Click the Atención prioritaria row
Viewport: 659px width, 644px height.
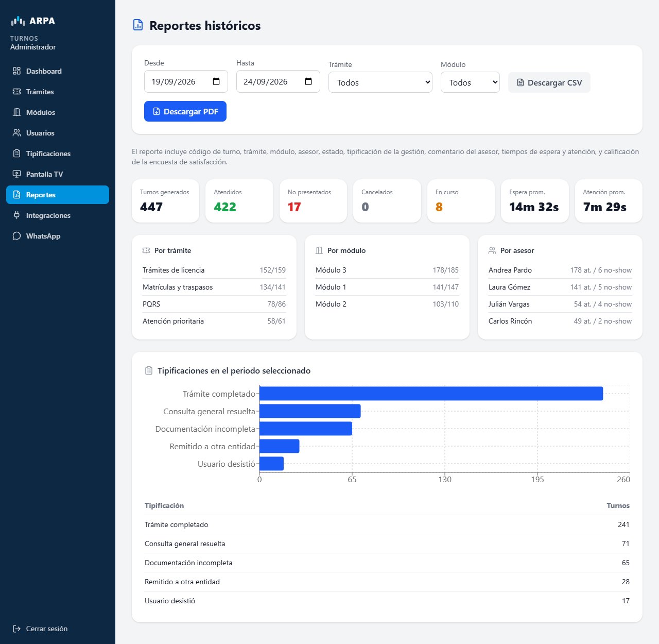(214, 321)
